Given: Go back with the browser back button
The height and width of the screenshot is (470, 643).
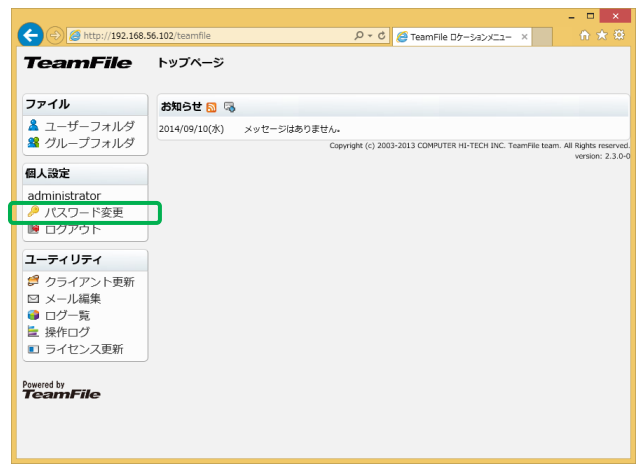Looking at the screenshot, I should pyautogui.click(x=30, y=35).
